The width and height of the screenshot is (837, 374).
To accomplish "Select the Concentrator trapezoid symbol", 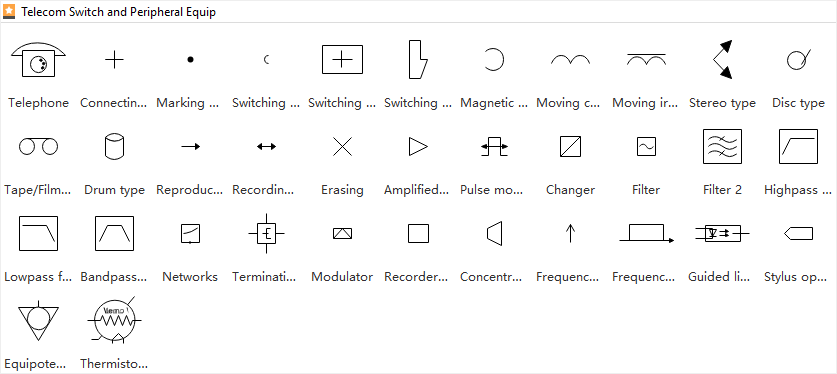I will point(494,233).
